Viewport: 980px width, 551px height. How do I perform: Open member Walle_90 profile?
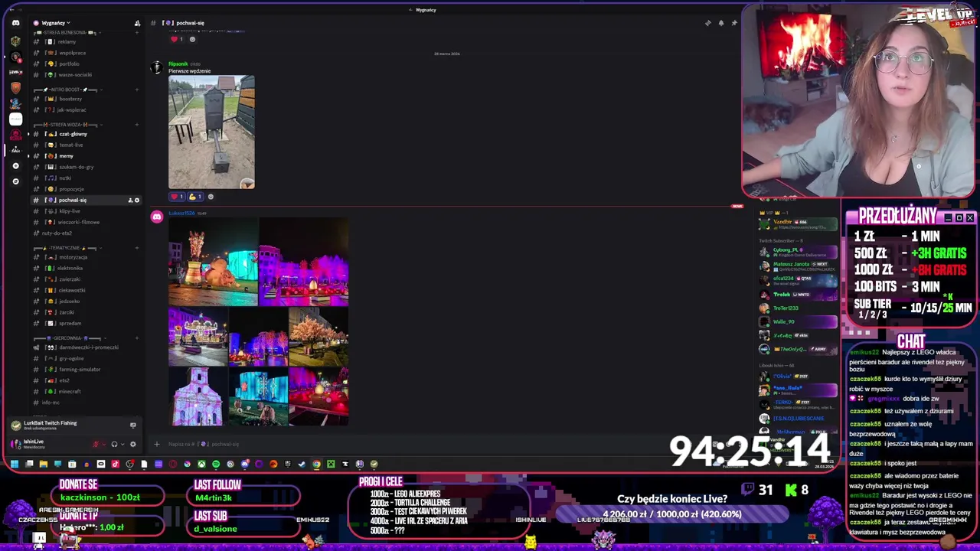tap(798, 322)
